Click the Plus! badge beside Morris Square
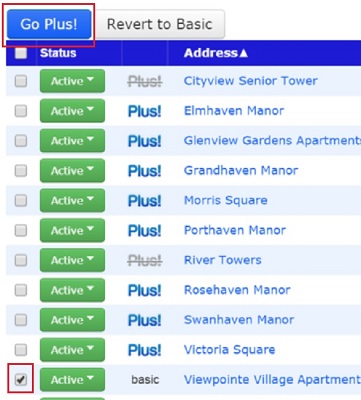Screen dimensions: 361x400 point(145,201)
